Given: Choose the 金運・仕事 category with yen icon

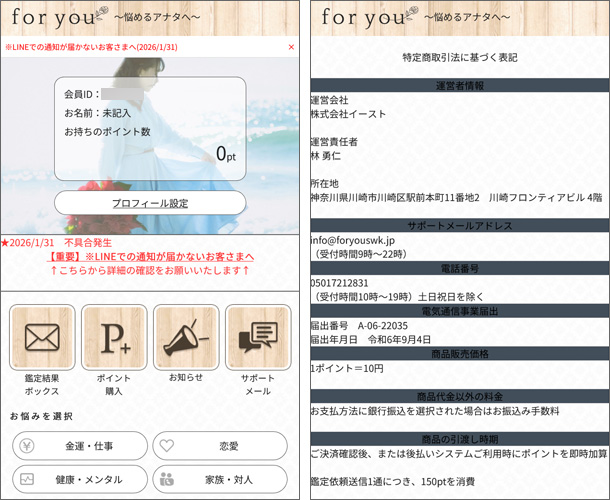Looking at the screenshot, I should click(78, 446).
